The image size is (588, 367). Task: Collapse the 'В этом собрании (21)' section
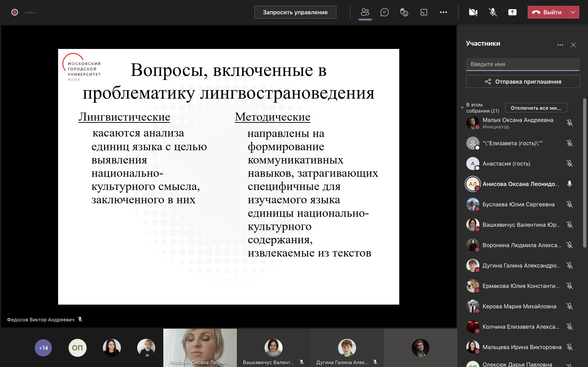pos(462,107)
